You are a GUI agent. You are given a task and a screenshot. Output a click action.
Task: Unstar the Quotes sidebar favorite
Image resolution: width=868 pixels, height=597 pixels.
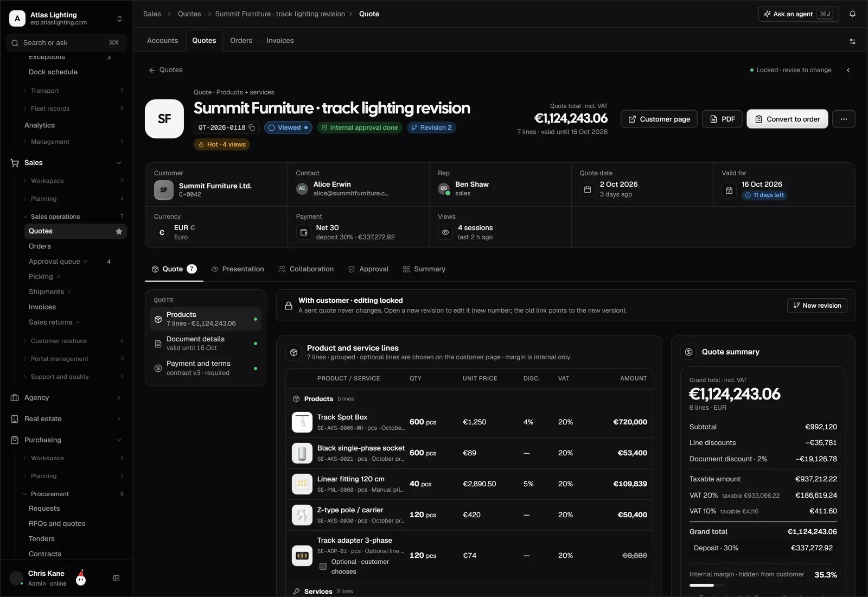tap(119, 231)
